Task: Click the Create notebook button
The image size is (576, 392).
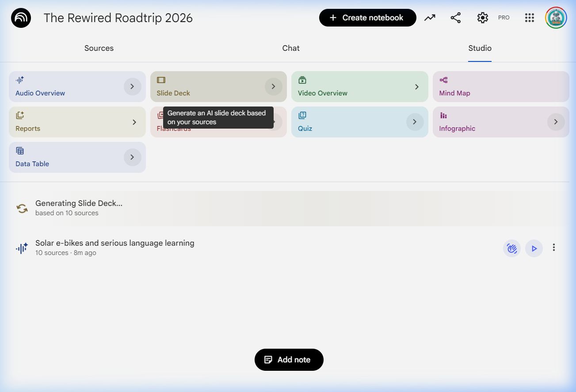Action: point(367,18)
